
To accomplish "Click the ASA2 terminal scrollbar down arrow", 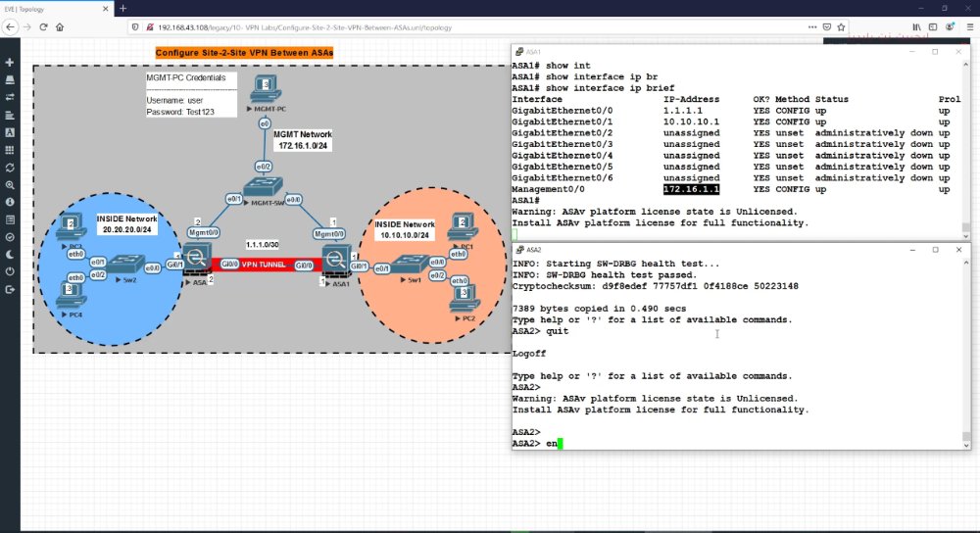I will 966,445.
